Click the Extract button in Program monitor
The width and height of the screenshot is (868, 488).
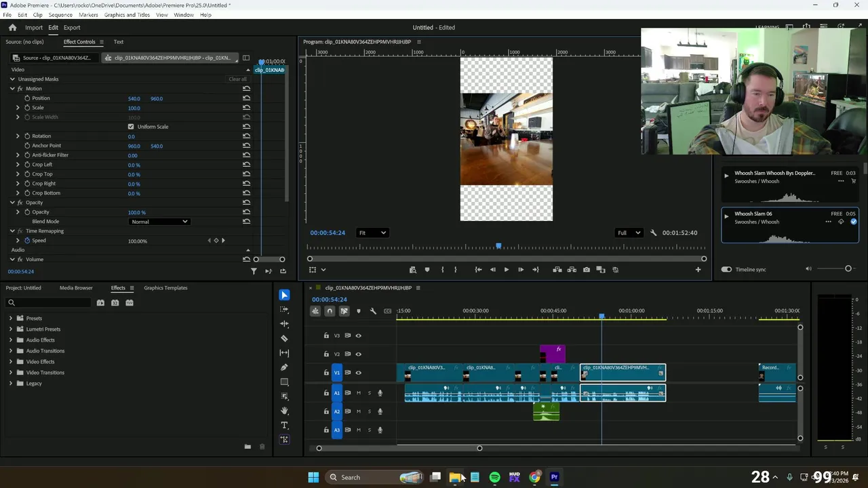(572, 270)
